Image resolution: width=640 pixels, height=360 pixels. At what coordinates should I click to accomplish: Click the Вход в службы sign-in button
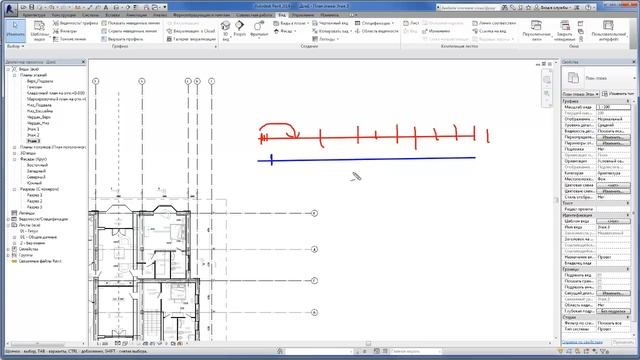554,7
